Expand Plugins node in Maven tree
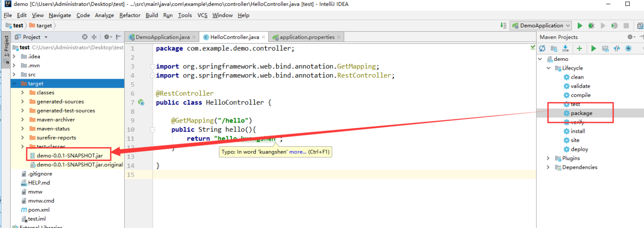 click(548, 158)
